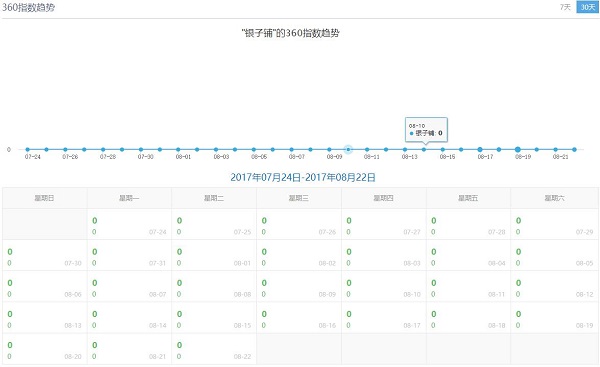The width and height of the screenshot is (600, 367).
Task: Select the 07-24 calendar cell
Action: (x=129, y=225)
